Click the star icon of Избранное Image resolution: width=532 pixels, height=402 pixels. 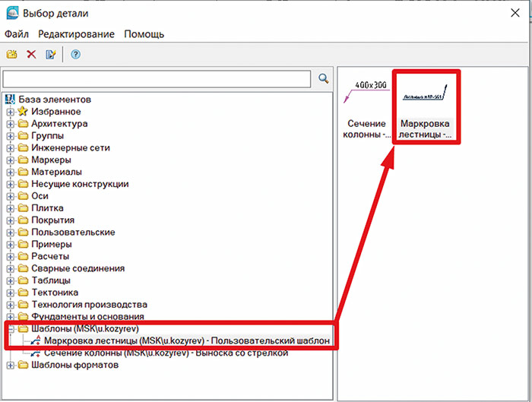[x=23, y=111]
